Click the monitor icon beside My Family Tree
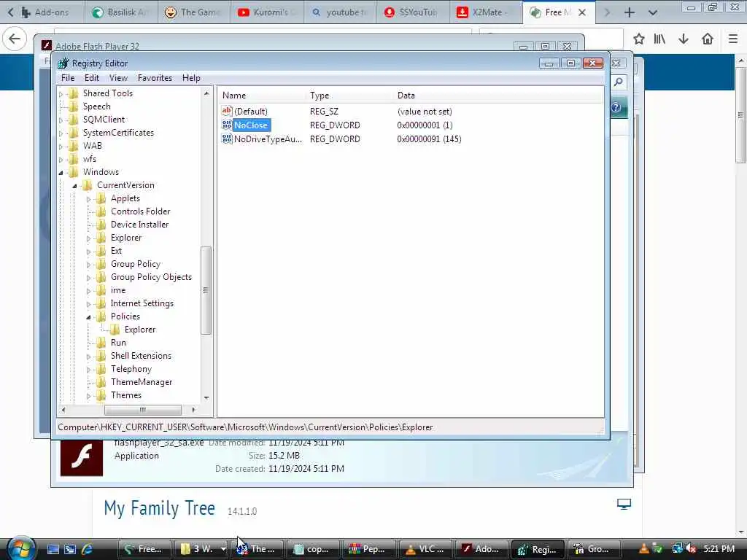747x560 pixels. (624, 504)
